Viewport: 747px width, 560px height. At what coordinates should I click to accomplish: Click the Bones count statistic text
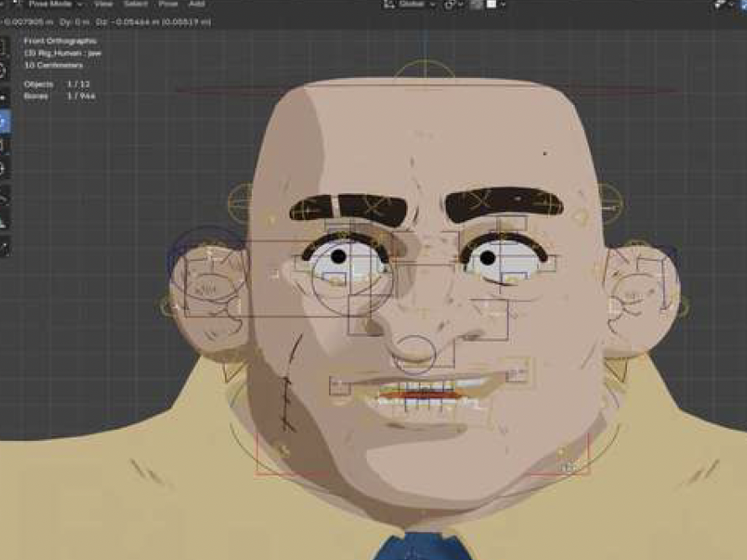click(x=60, y=96)
